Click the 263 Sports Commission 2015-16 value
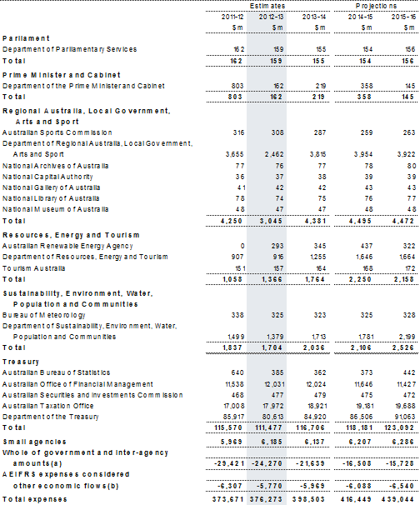The height and width of the screenshot is (505, 420). pyautogui.click(x=409, y=132)
